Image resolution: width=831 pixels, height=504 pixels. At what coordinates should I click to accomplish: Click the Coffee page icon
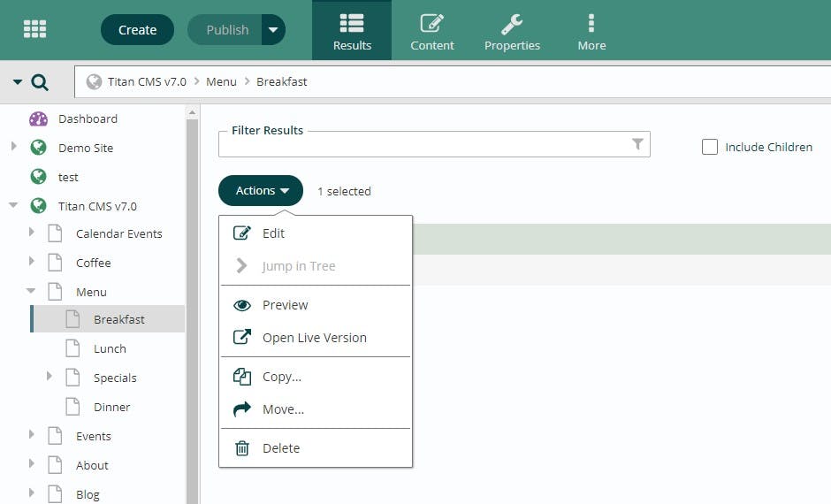55,263
